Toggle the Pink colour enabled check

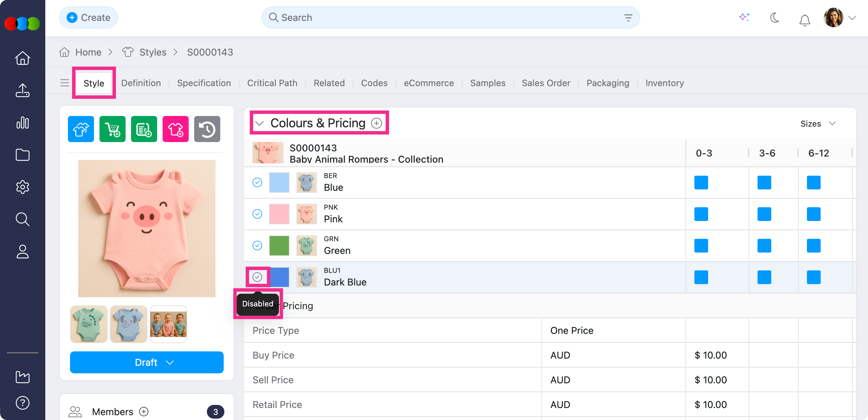click(x=257, y=214)
